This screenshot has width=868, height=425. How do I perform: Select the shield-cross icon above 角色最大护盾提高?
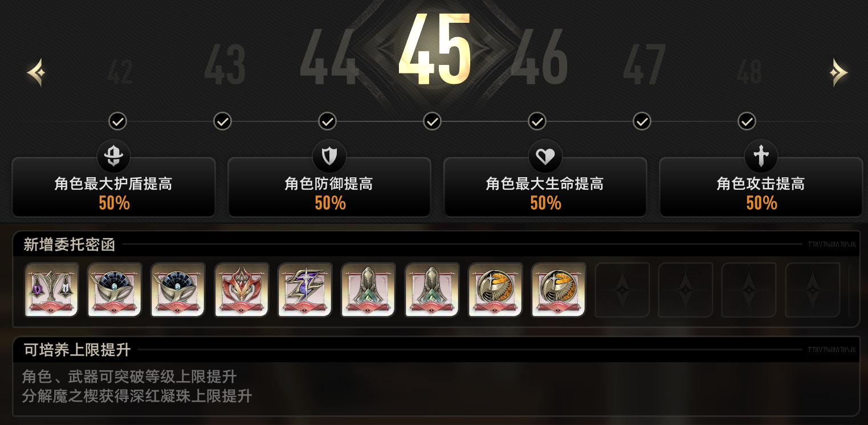pyautogui.click(x=113, y=156)
